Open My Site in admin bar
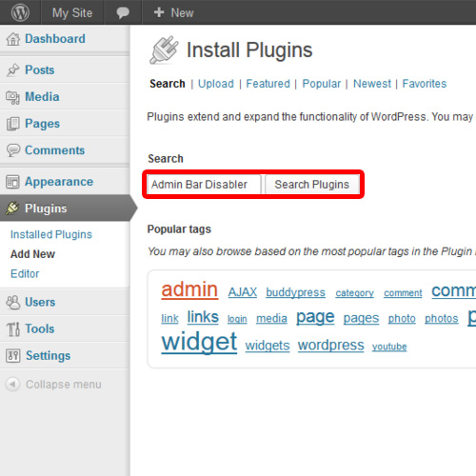The image size is (476, 476). pyautogui.click(x=72, y=12)
